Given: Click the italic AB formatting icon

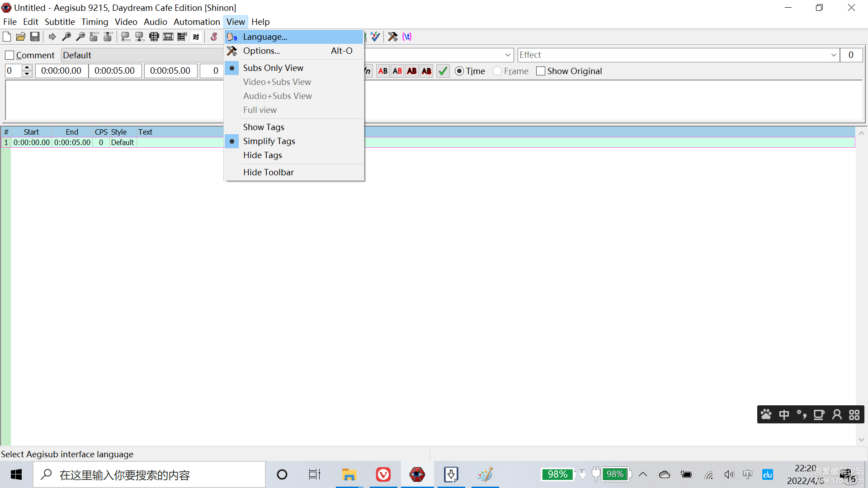Looking at the screenshot, I should point(396,71).
